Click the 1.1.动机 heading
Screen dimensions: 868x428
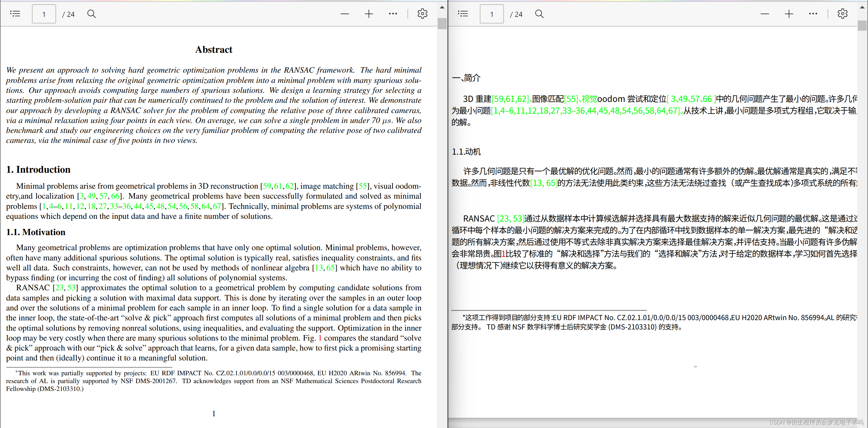466,152
